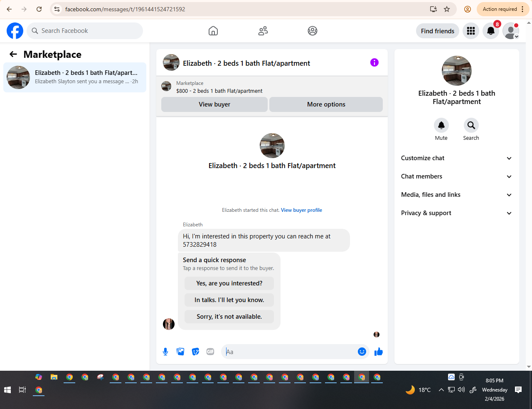
Task: Click Elizabeth's avatar beside the quick responses
Action: point(169,324)
